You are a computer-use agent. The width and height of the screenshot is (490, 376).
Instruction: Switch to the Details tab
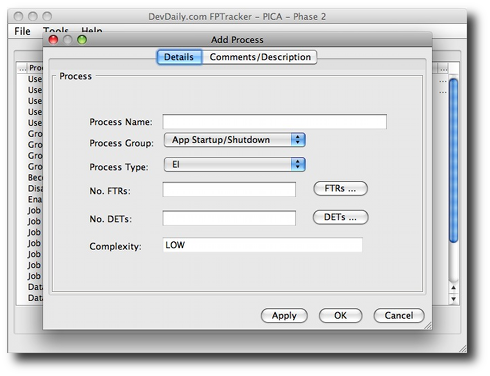pos(179,57)
